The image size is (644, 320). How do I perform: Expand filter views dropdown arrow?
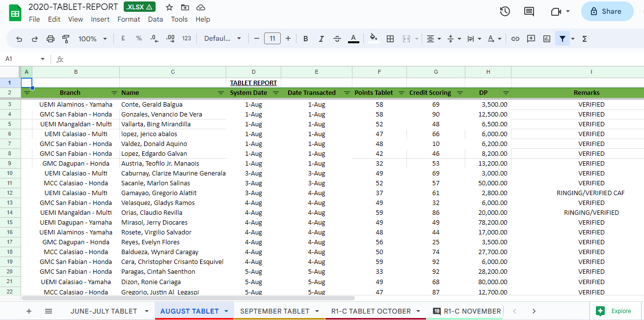pos(572,39)
